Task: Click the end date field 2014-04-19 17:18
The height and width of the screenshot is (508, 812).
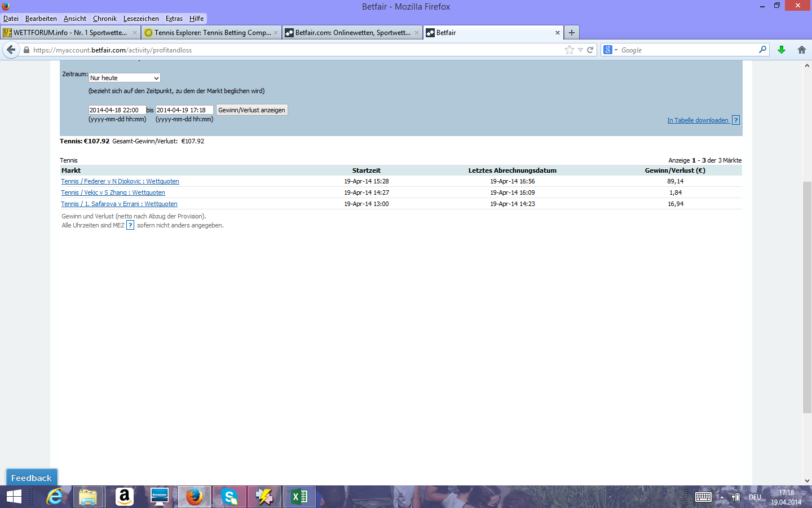Action: [x=184, y=110]
